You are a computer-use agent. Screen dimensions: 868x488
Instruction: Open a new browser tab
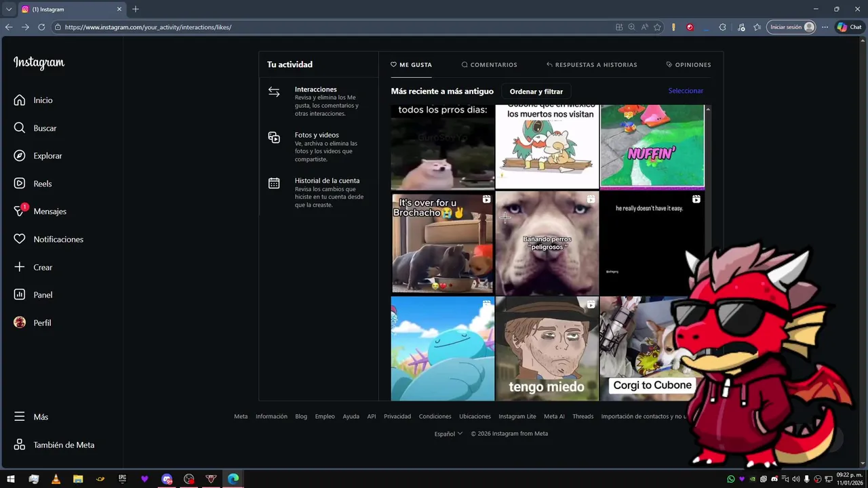tap(136, 9)
